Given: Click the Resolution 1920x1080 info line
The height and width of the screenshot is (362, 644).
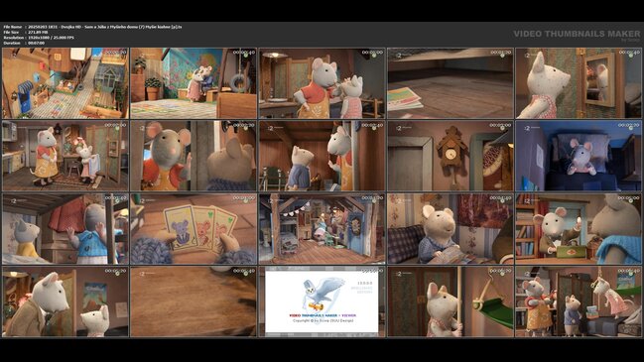Looking at the screenshot, I should click(x=39, y=38).
